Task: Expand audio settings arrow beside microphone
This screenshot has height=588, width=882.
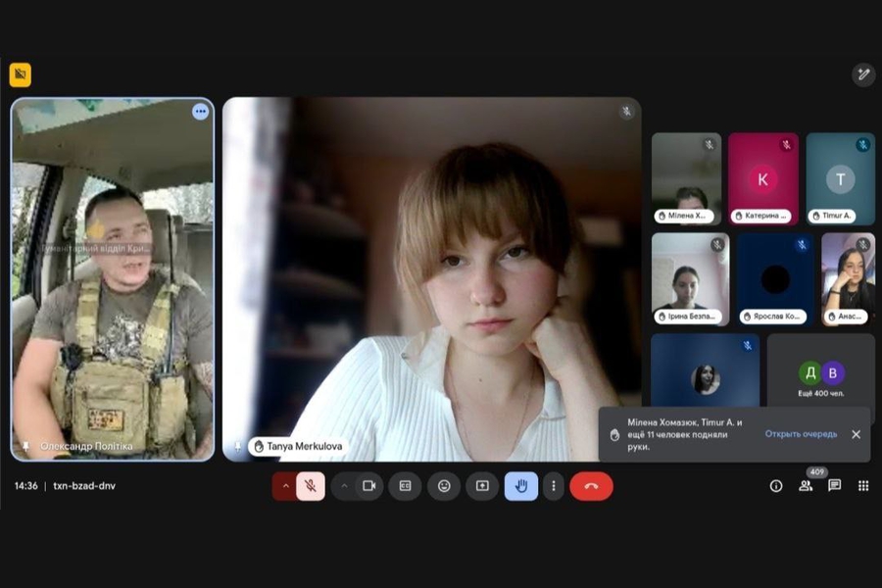Action: (x=285, y=486)
